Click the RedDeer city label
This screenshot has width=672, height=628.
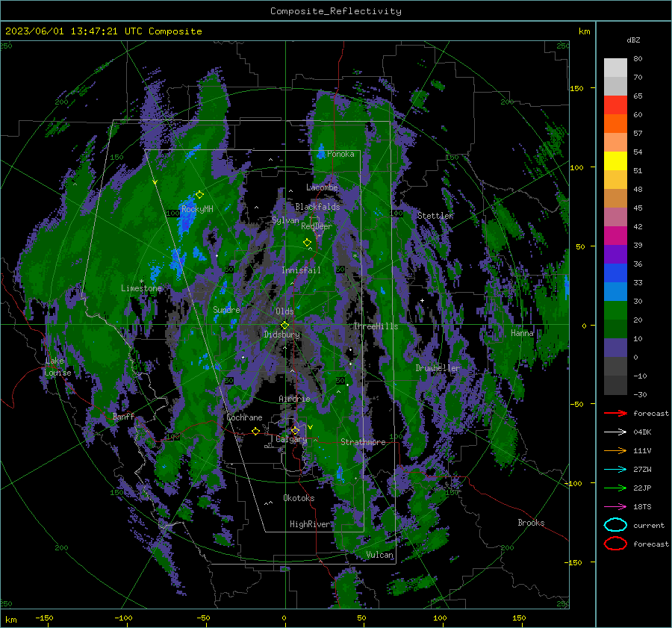[x=317, y=226]
